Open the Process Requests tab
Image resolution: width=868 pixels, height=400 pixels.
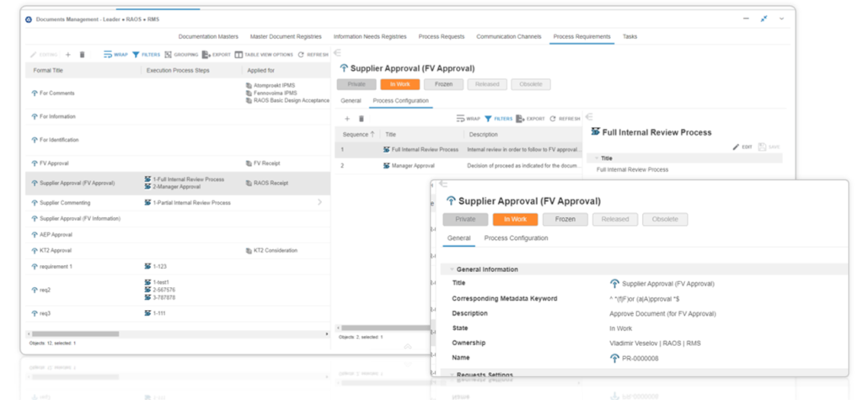pos(441,37)
